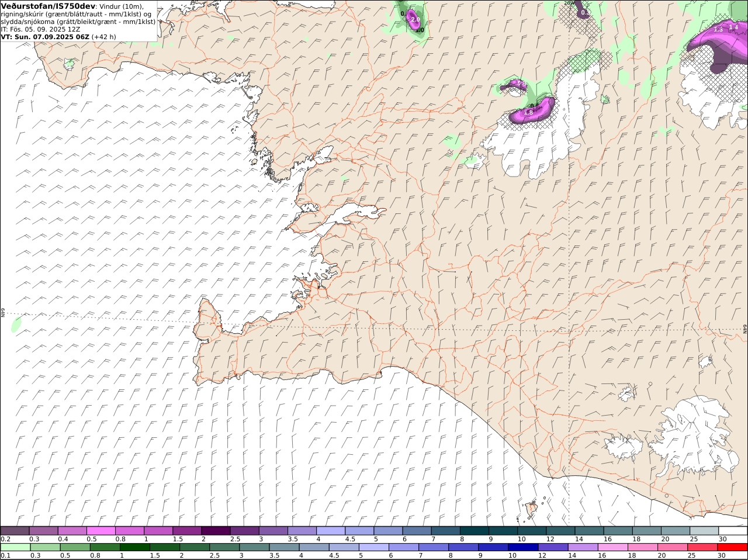Click the '1.3' precipitation value label
The width and height of the screenshot is (748, 560).
click(x=718, y=29)
